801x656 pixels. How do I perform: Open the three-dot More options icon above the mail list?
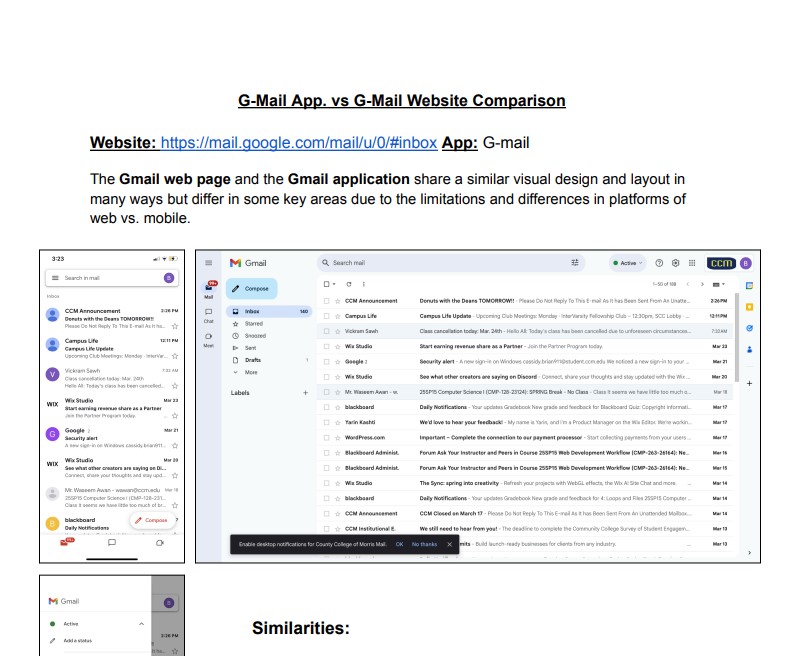(364, 284)
